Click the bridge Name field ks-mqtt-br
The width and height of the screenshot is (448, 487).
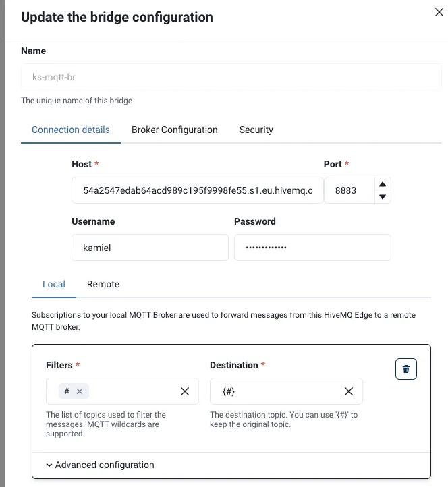231,77
